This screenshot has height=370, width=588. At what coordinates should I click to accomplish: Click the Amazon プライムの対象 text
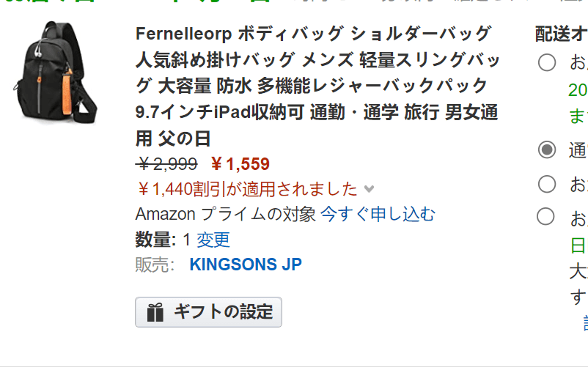(x=225, y=214)
